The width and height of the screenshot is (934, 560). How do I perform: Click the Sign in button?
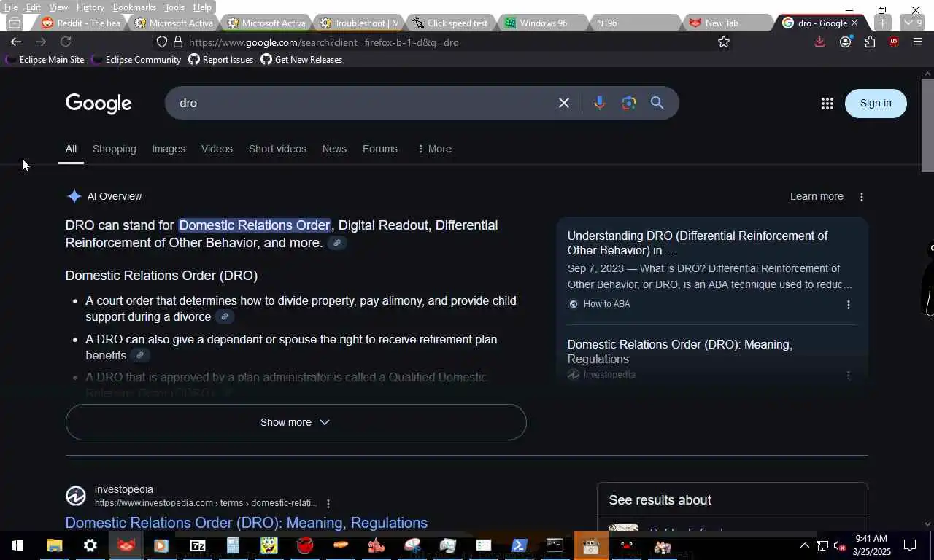876,103
